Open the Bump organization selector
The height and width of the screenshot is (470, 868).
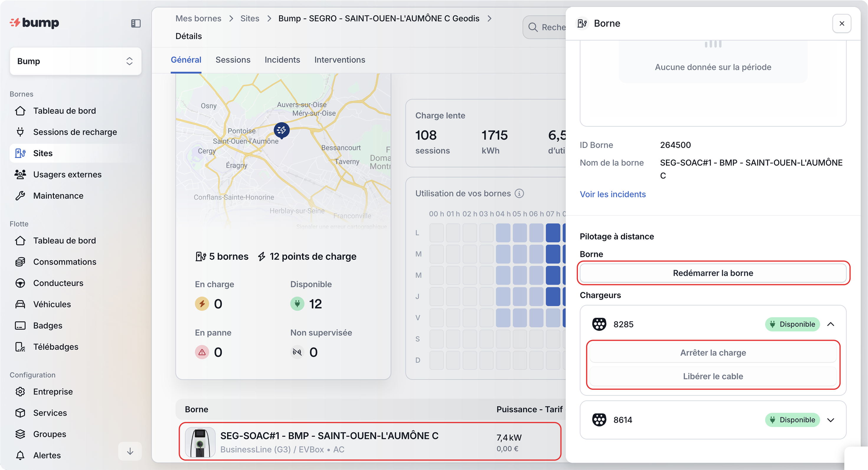pyautogui.click(x=76, y=61)
